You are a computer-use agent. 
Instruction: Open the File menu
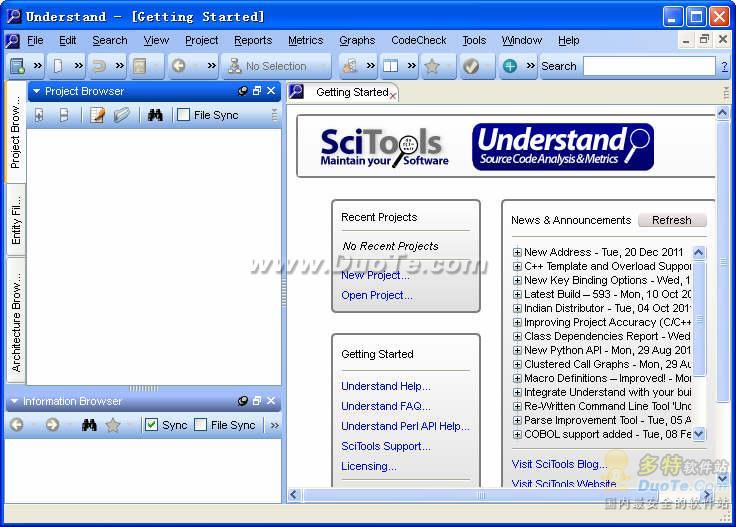click(35, 40)
